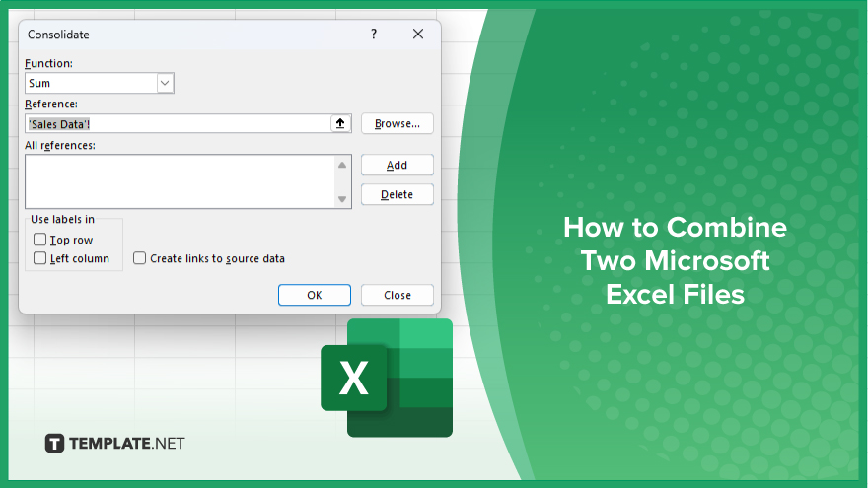
Task: Expand the Function dropdown arrow
Action: point(165,83)
